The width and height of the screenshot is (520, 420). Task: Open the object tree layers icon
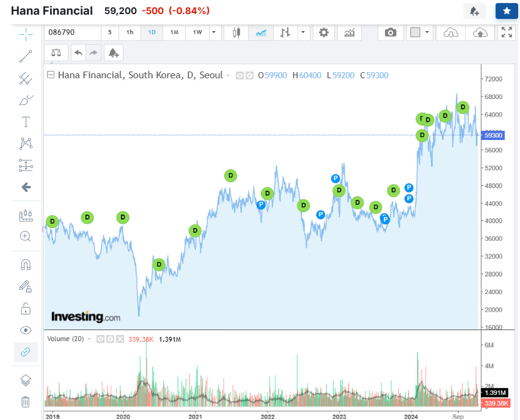tap(26, 380)
